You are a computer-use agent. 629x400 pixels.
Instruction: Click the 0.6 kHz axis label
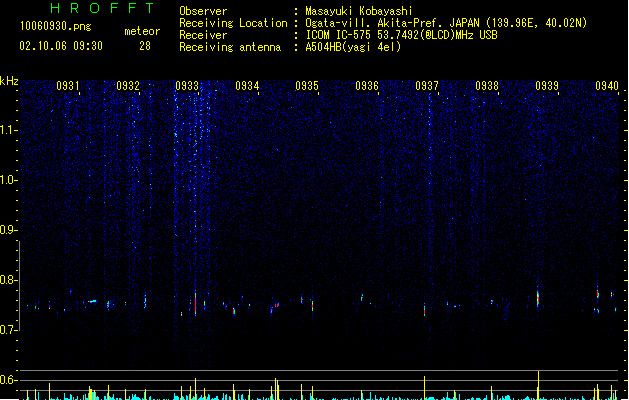(9, 380)
